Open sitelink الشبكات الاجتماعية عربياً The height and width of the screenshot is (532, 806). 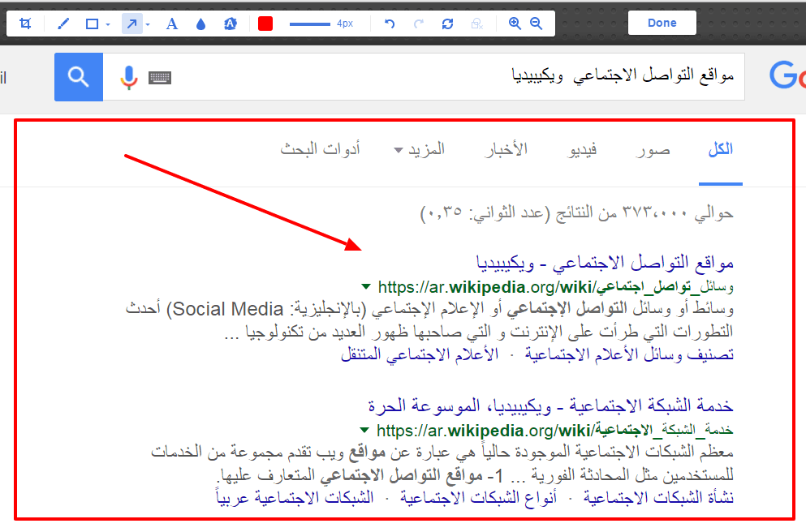(x=295, y=498)
